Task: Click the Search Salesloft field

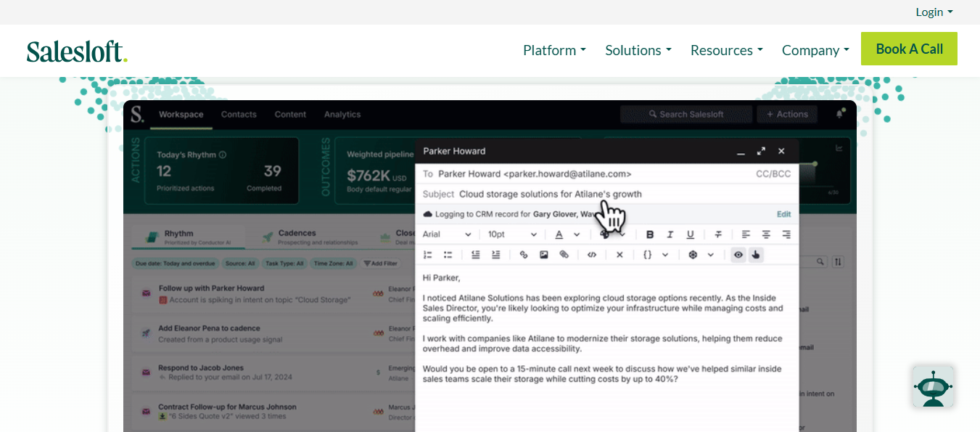Action: coord(686,114)
